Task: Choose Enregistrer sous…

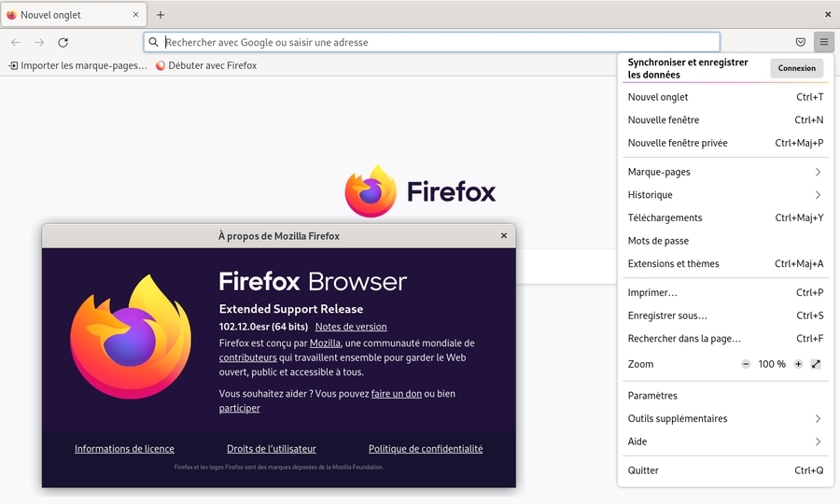Action: pos(725,315)
